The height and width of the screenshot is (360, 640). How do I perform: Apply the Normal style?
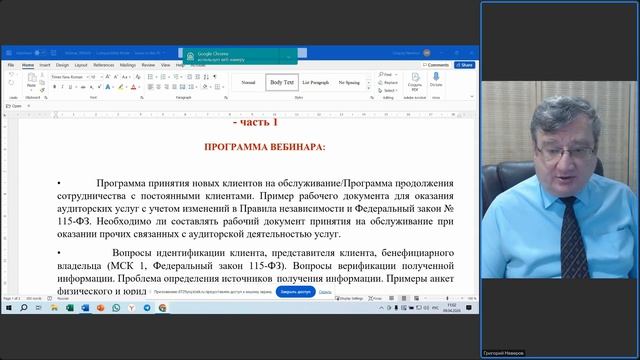(x=248, y=82)
